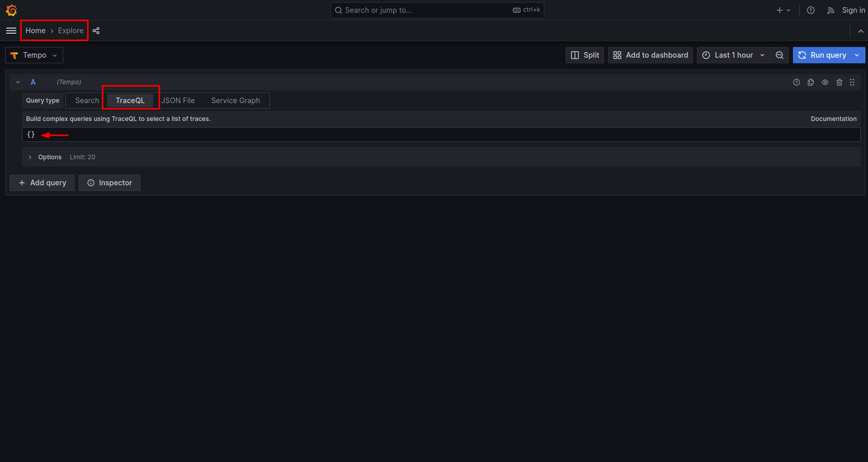The image size is (868, 462).
Task: Select the Search query type tab
Action: click(87, 101)
